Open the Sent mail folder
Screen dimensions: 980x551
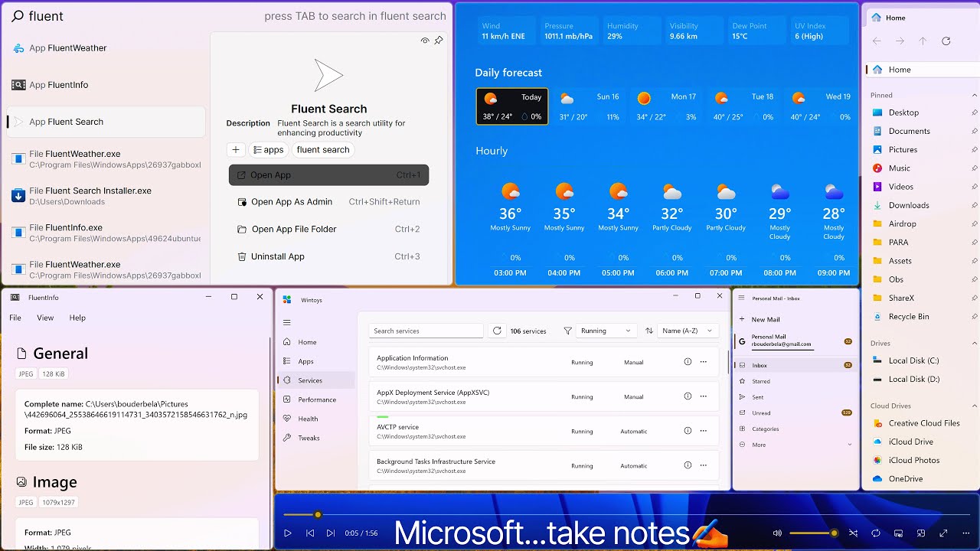pyautogui.click(x=795, y=397)
